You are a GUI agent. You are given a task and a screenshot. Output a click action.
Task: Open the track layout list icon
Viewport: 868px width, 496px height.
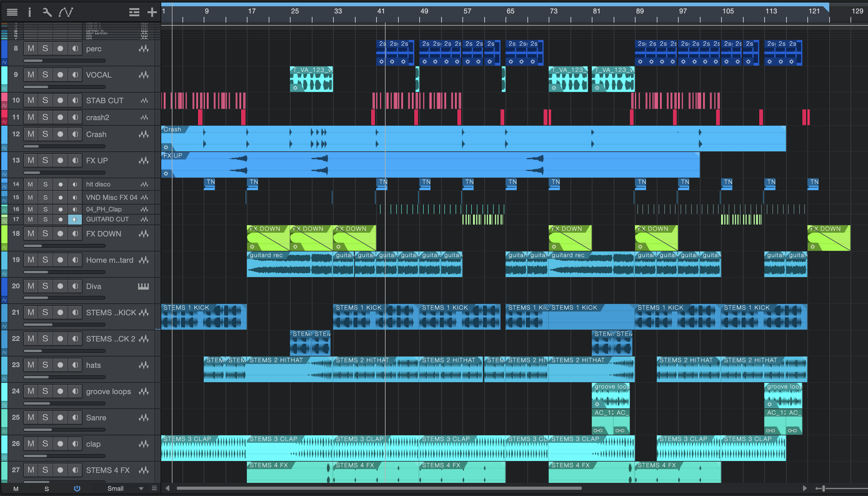click(134, 12)
